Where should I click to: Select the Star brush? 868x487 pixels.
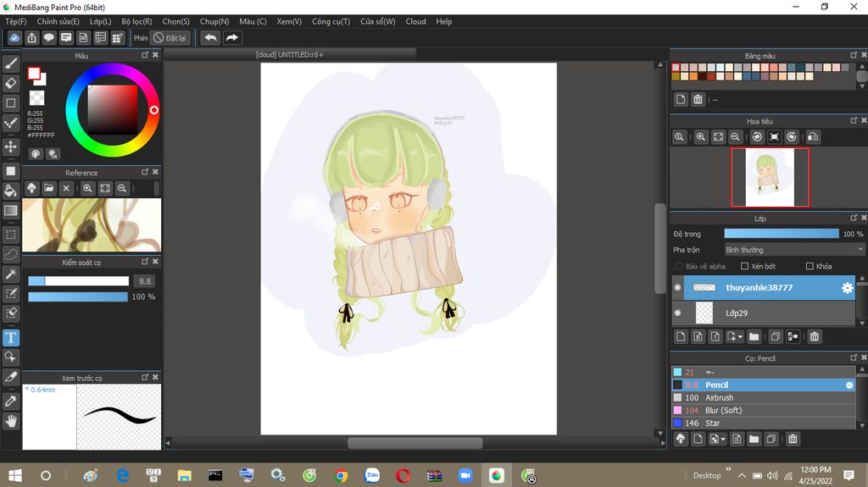(764, 423)
